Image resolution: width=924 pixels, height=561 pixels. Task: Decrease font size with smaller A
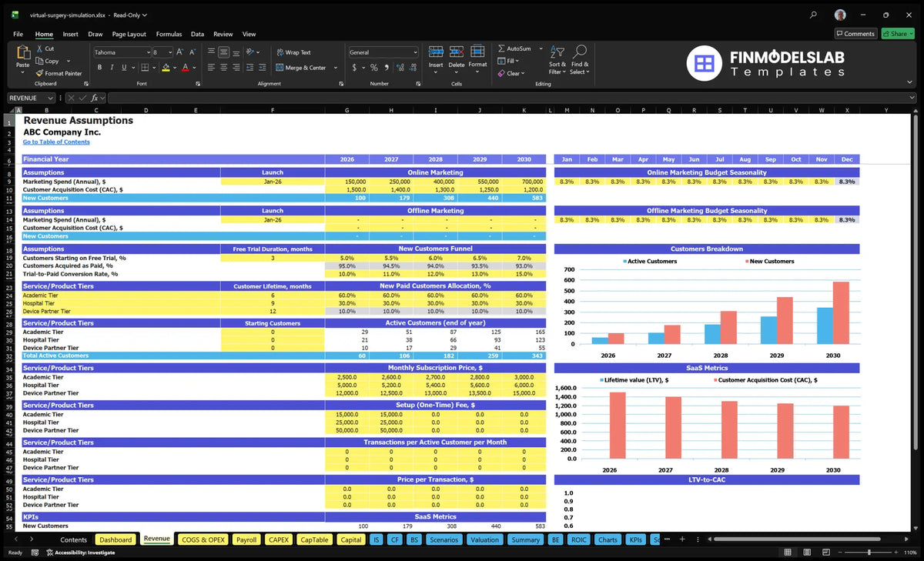tap(192, 52)
